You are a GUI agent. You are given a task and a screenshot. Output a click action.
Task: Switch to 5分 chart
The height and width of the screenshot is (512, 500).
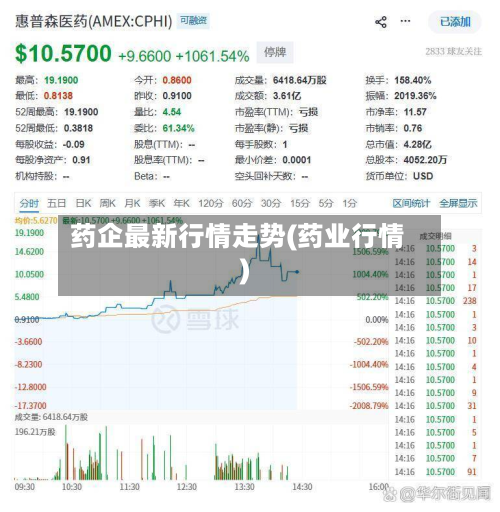tap(326, 203)
